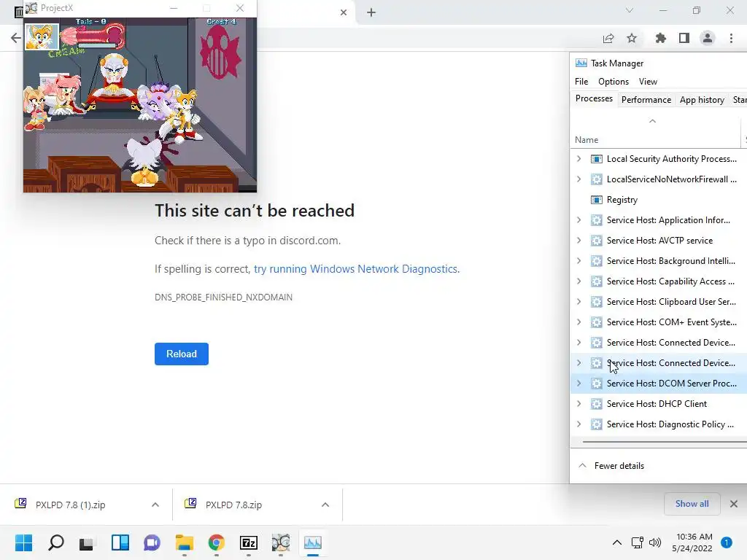Open the Chat taskbar icon

pos(152,542)
